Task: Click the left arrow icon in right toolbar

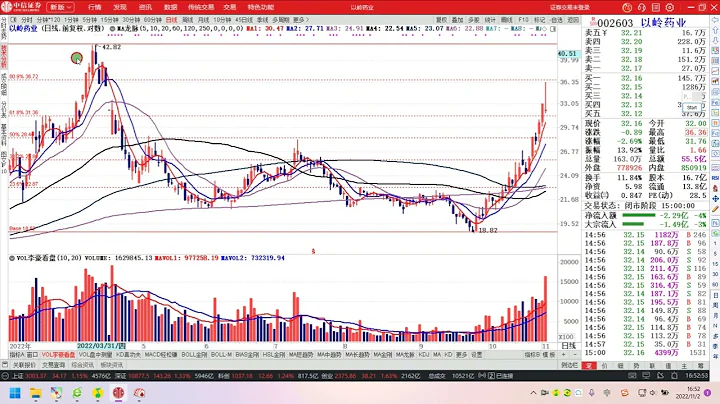Action: click(x=715, y=20)
